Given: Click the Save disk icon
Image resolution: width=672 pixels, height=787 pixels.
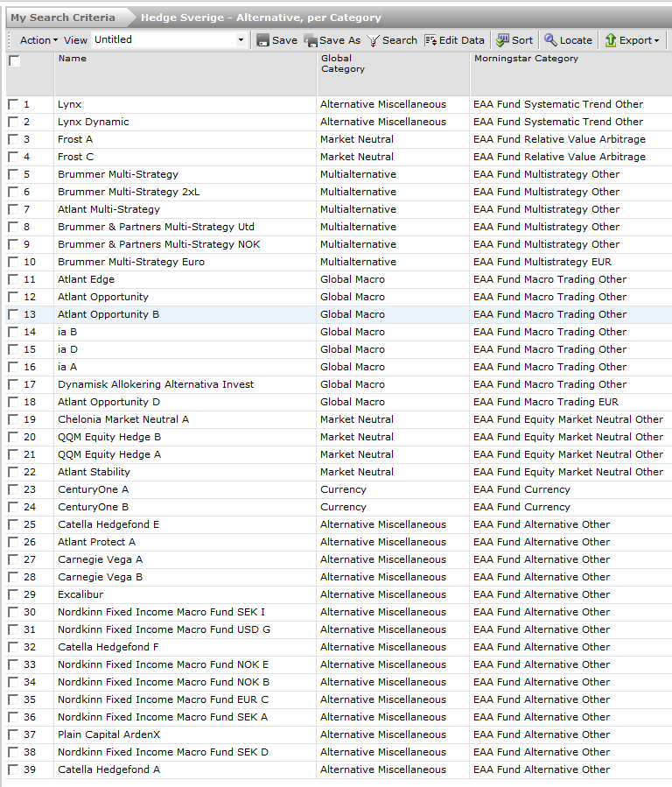Looking at the screenshot, I should (262, 40).
